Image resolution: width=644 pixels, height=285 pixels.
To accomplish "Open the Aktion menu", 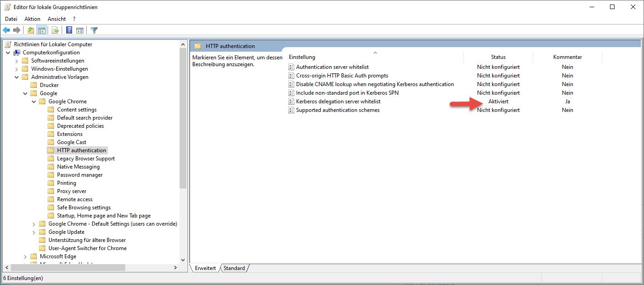I will coord(32,19).
